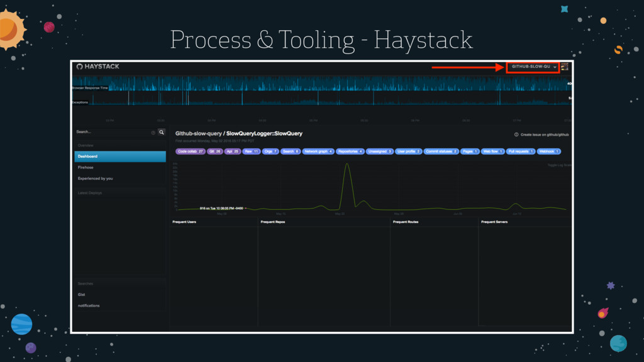Filter by Pages 1 tag
Viewport: 644px width, 362px height.
coord(470,151)
